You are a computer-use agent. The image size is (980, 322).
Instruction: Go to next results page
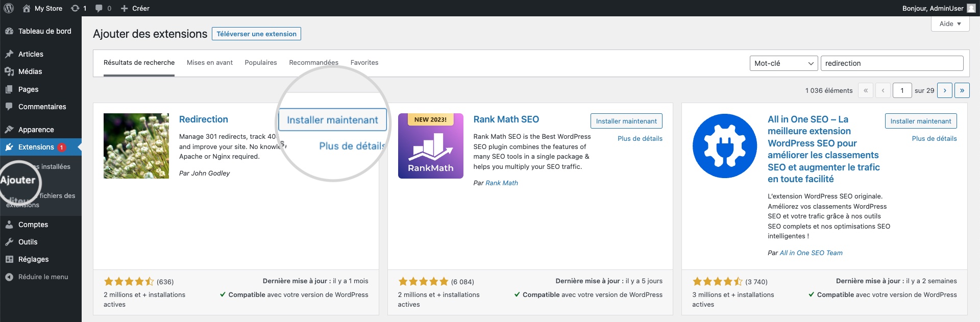point(945,90)
